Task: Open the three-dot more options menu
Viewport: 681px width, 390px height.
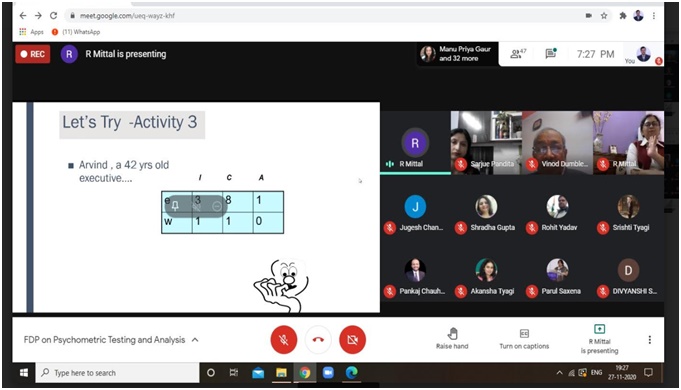Action: [x=649, y=340]
